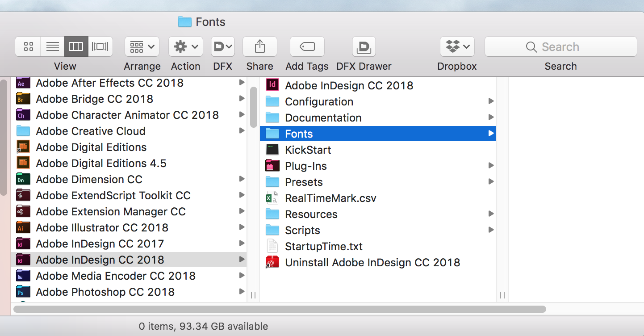Click the Presets folder icon
Image resolution: width=644 pixels, height=336 pixels.
(x=272, y=182)
